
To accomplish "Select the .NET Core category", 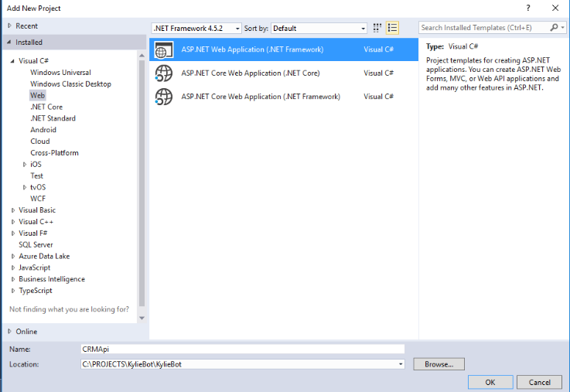I will tap(46, 107).
